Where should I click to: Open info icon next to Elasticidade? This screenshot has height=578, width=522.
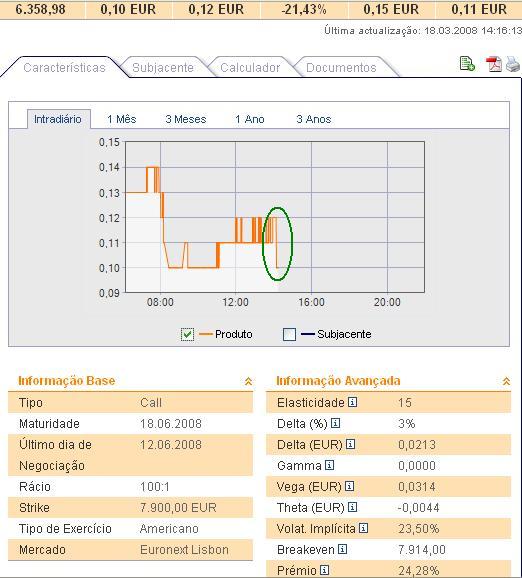(352, 402)
